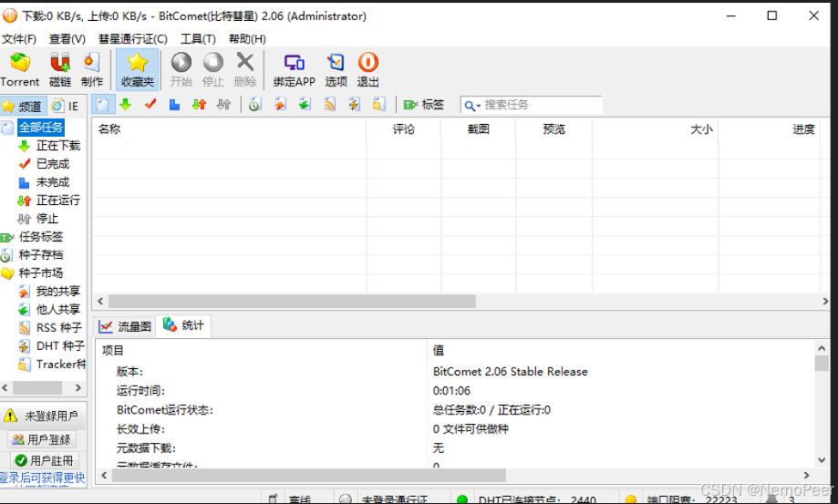This screenshot has width=838, height=504.
Task: Open the 帮助(H) menu
Action: pos(247,39)
